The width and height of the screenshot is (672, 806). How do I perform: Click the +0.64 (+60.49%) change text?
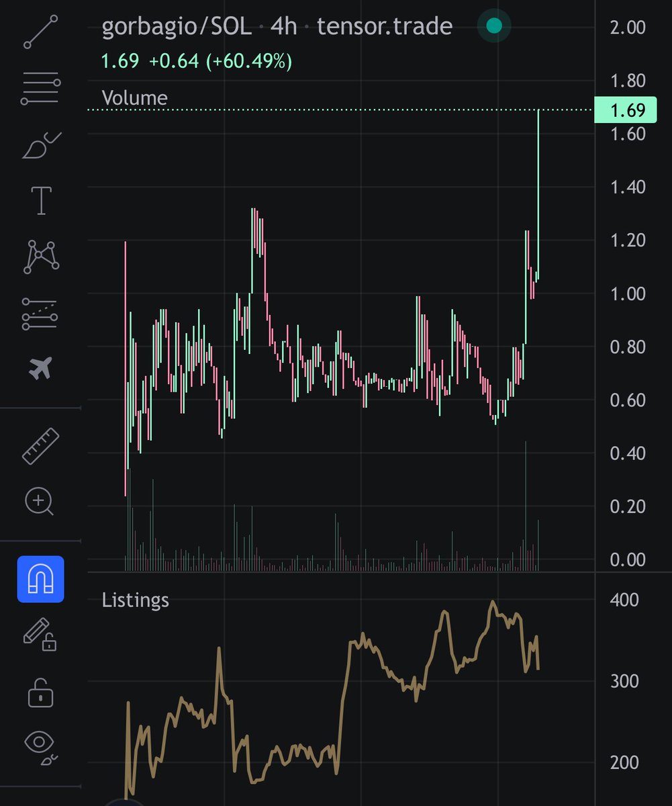(221, 62)
